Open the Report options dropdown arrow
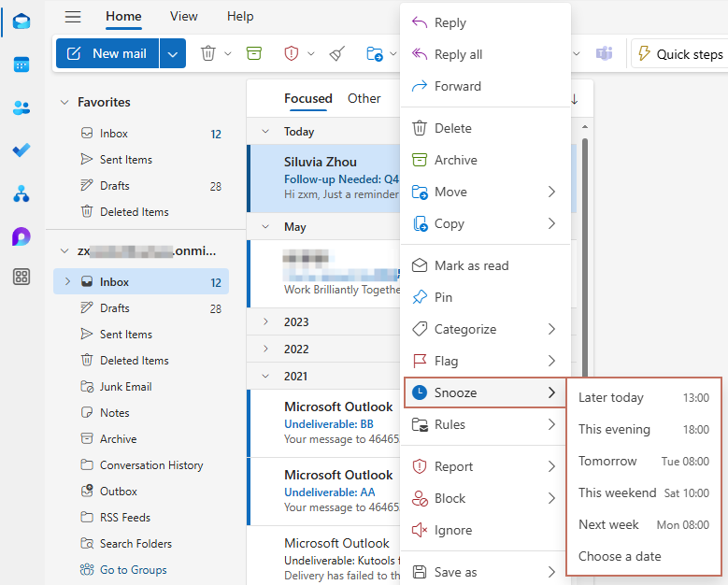 [x=311, y=53]
